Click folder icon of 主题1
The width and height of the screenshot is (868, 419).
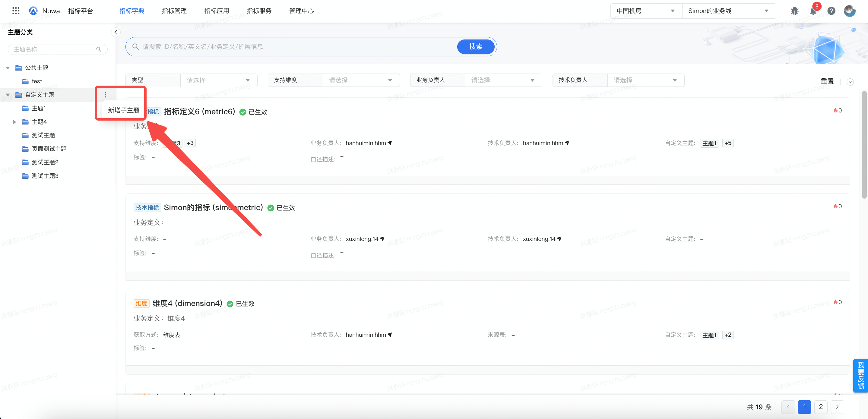(25, 108)
